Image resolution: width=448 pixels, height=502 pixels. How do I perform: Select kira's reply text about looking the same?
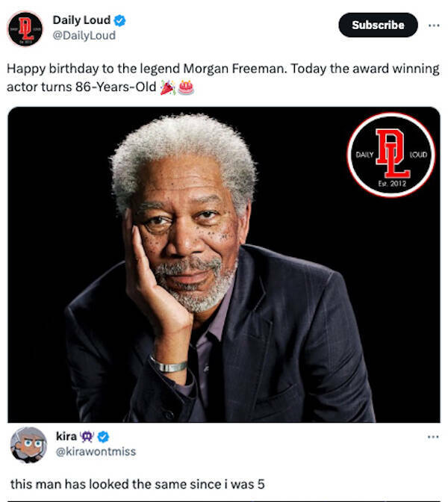tap(137, 483)
